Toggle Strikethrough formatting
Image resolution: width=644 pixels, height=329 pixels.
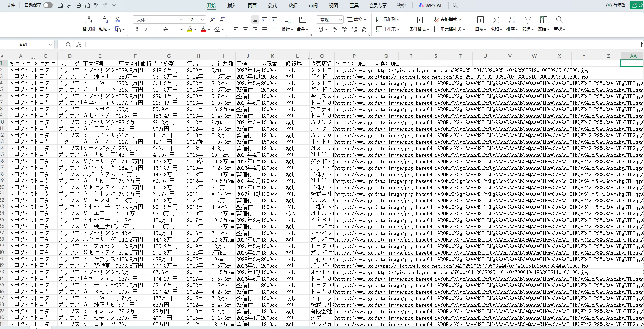click(x=166, y=29)
